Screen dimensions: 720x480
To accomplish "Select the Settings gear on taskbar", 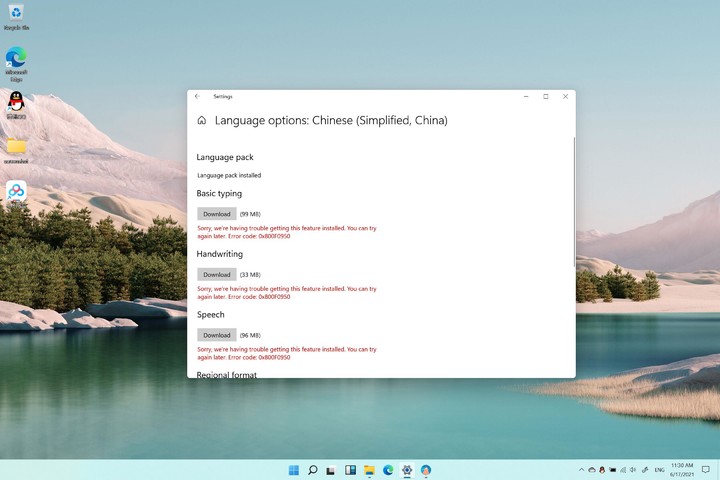I will point(407,470).
